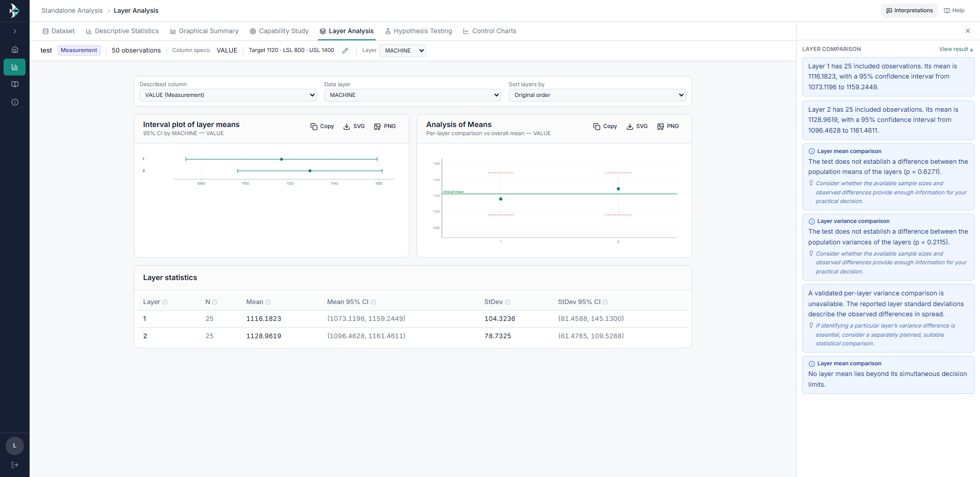Go to Standalone Analysis breadcrumb

[x=72, y=11]
